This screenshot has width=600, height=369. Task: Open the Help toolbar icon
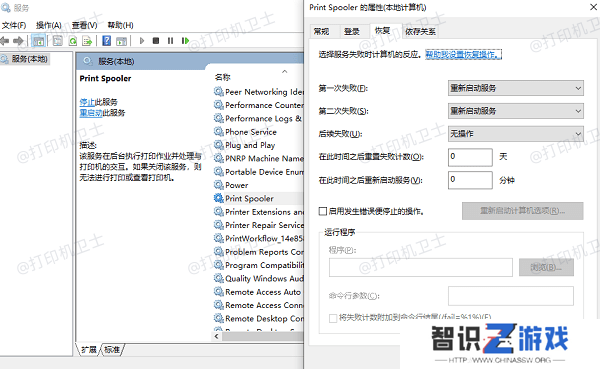point(107,41)
